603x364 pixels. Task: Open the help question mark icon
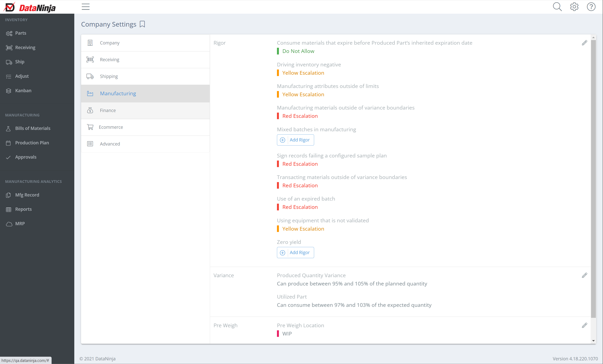coord(591,7)
